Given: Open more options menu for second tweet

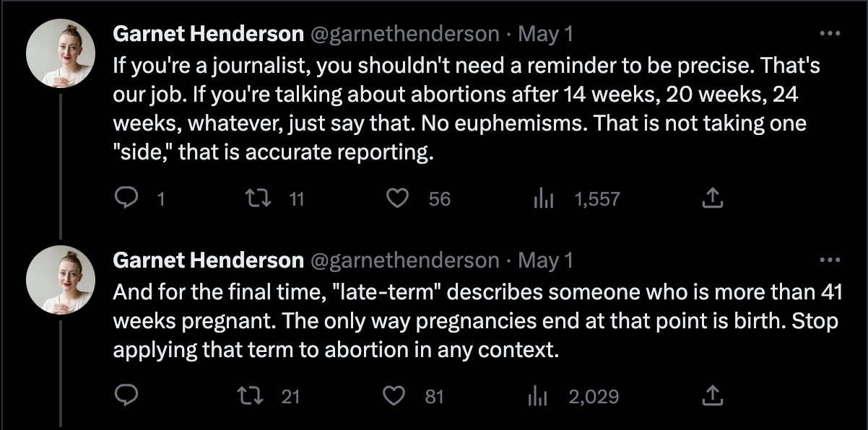Looking at the screenshot, I should [x=831, y=260].
